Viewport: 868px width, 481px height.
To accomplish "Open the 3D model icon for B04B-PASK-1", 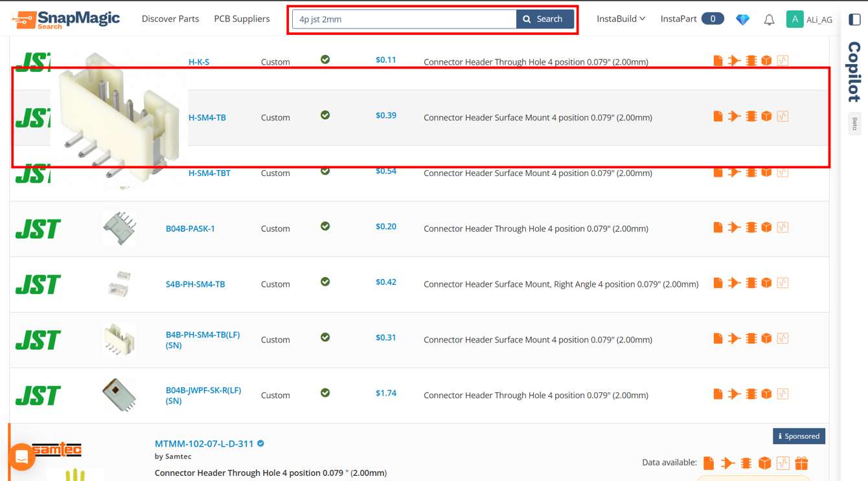I will tap(766, 227).
